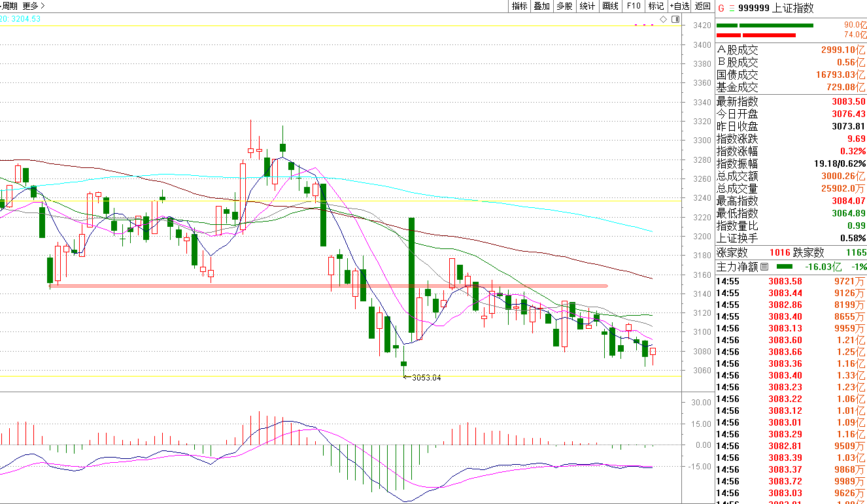Click the 74.0亿 sell volume value
This screenshot has height=504, width=867.
854,35
